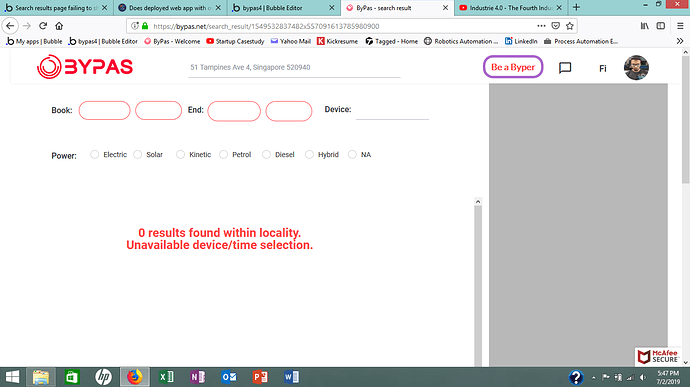
Task: Open the Firefox library icon
Action: click(x=645, y=26)
